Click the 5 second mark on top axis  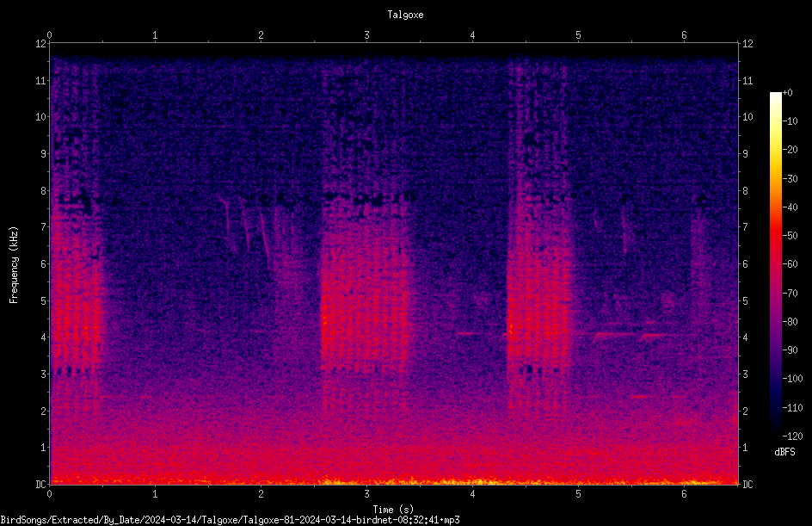point(578,35)
